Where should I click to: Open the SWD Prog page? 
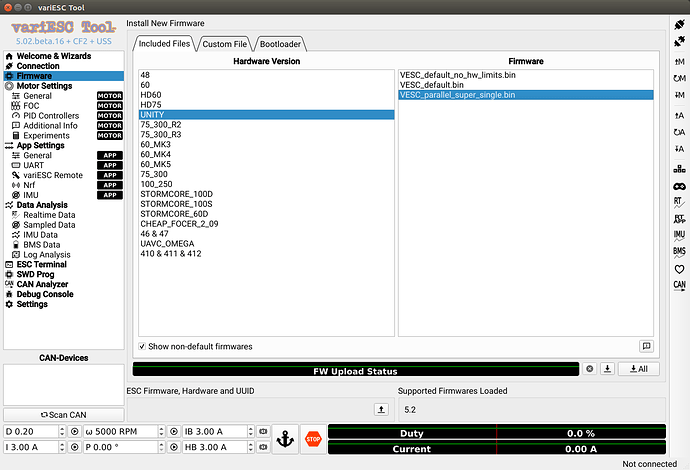tap(35, 274)
